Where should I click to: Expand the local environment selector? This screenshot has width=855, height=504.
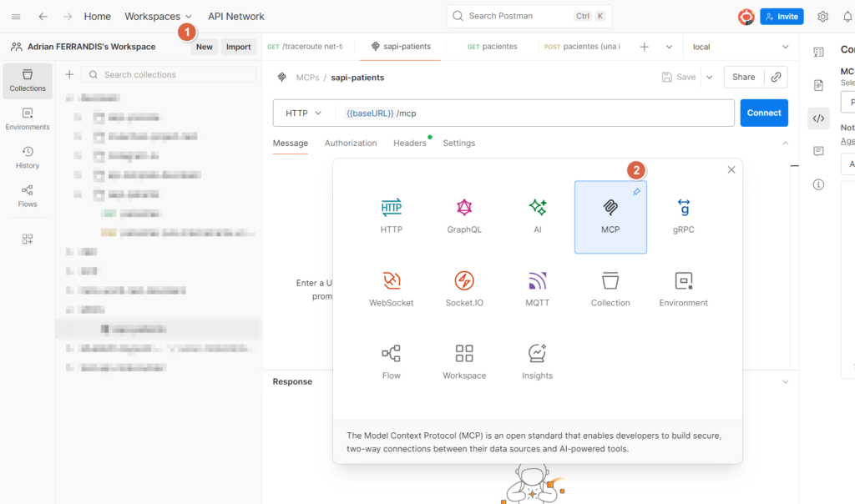coord(740,47)
